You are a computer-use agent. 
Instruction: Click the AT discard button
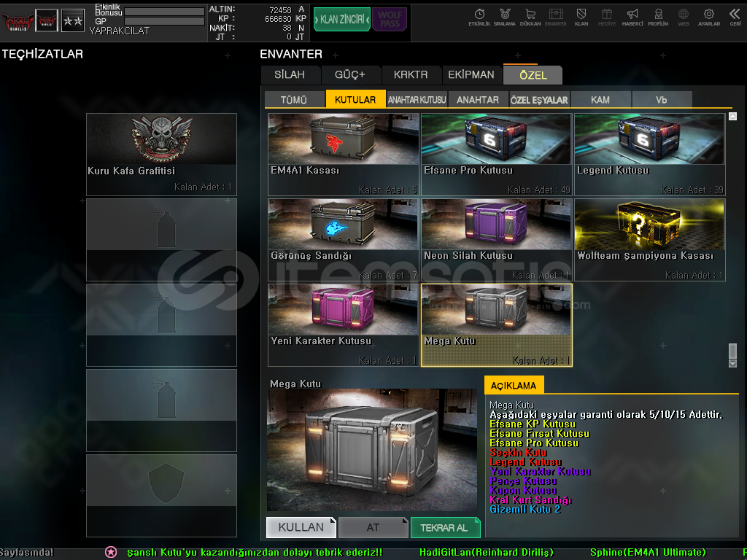[373, 527]
